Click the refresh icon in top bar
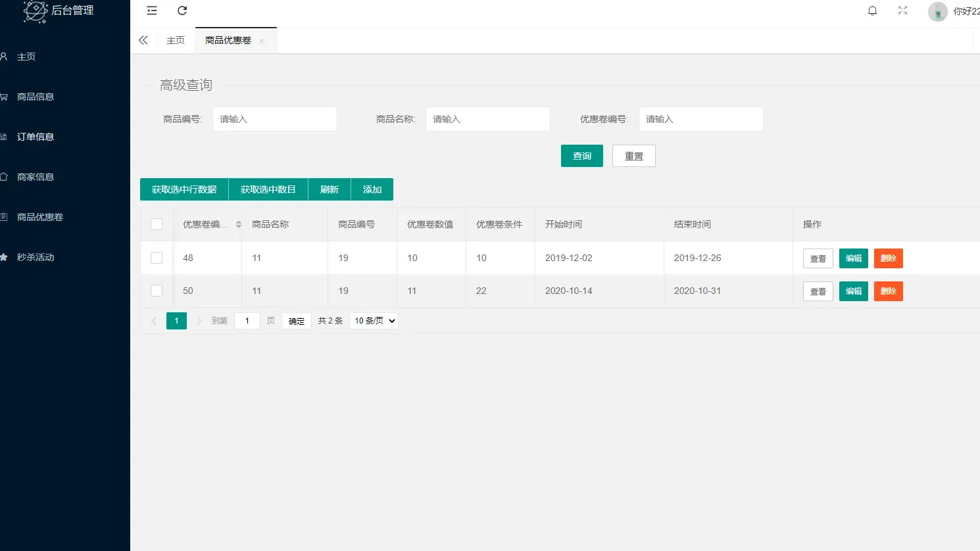Viewport: 980px width, 551px height. (182, 11)
